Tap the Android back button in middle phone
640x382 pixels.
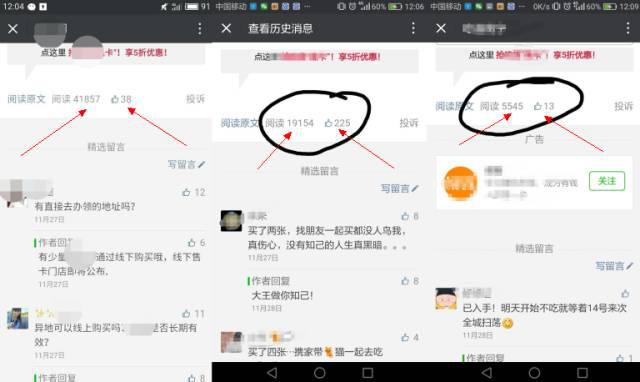(x=272, y=373)
